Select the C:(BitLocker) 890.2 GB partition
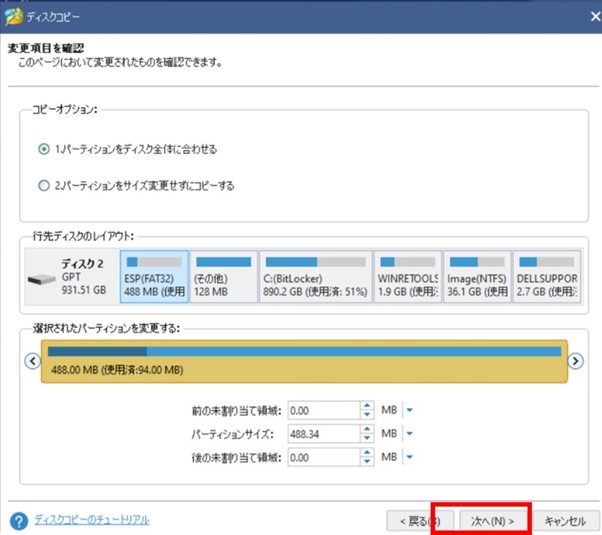The image size is (602, 535). click(316, 277)
